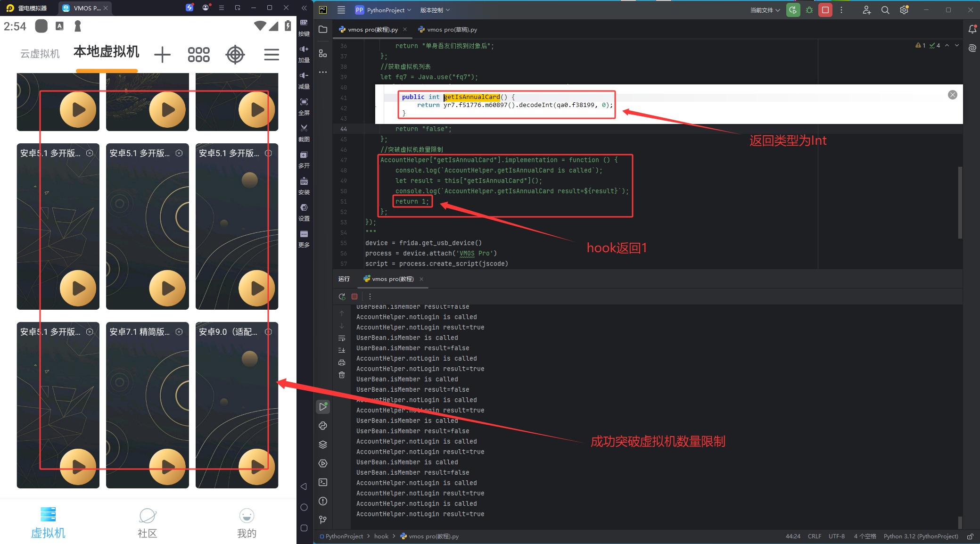Open emulator 按键 key mapping button

tap(304, 27)
